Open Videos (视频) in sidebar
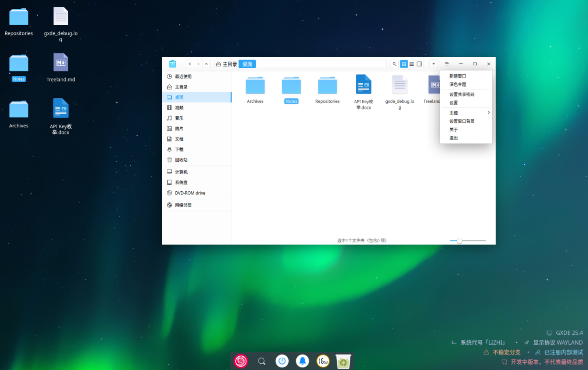This screenshot has height=370, width=588. [197, 108]
